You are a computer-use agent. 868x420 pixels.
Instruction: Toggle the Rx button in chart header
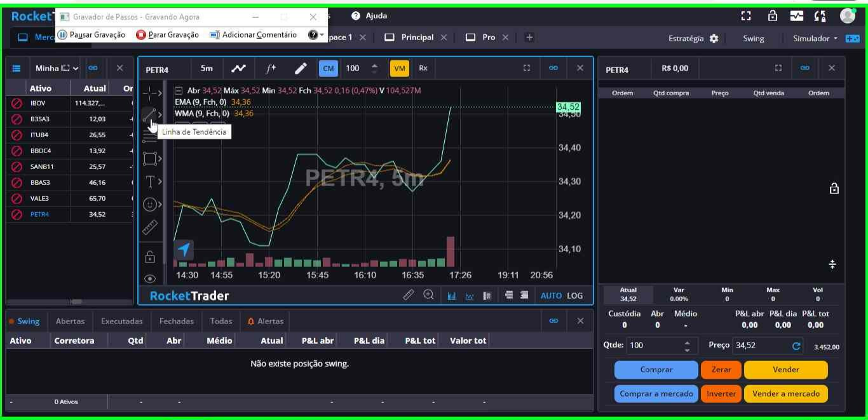click(x=423, y=69)
